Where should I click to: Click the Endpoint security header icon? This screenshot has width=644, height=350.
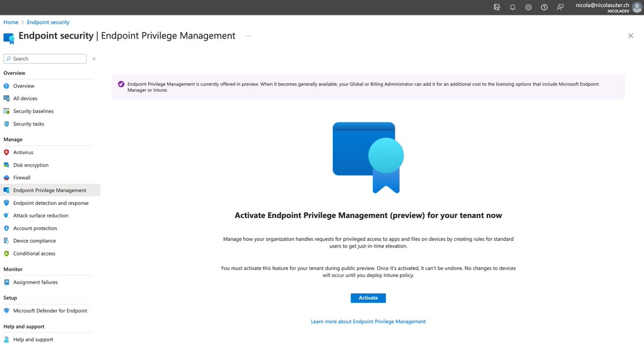(x=9, y=38)
